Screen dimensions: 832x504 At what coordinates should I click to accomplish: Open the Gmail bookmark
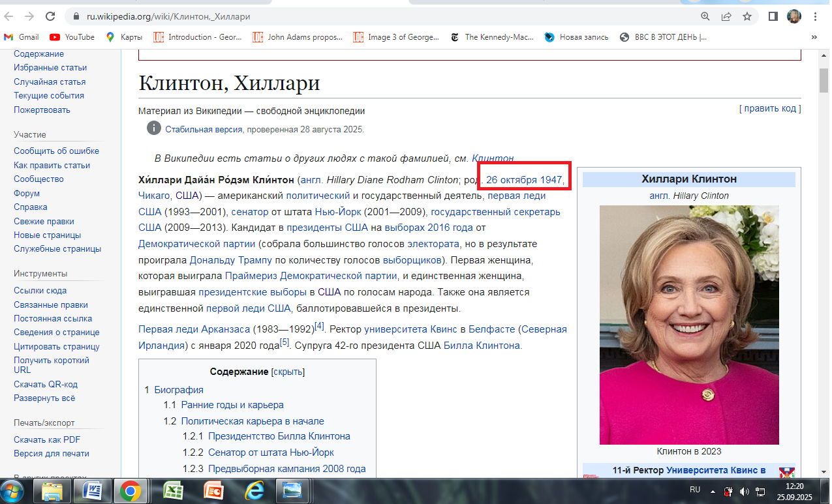pyautogui.click(x=22, y=37)
